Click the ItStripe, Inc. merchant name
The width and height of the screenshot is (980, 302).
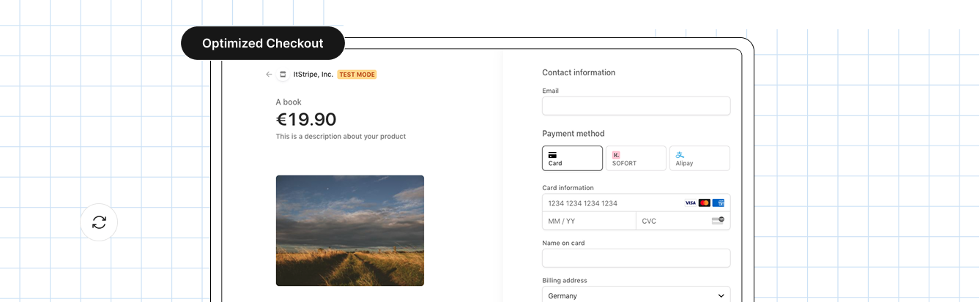pos(313,75)
